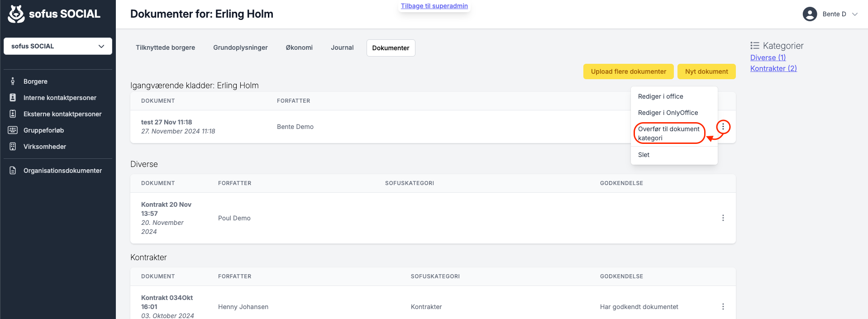Open the Kontrakter (2) category link
The image size is (868, 319).
coord(773,68)
